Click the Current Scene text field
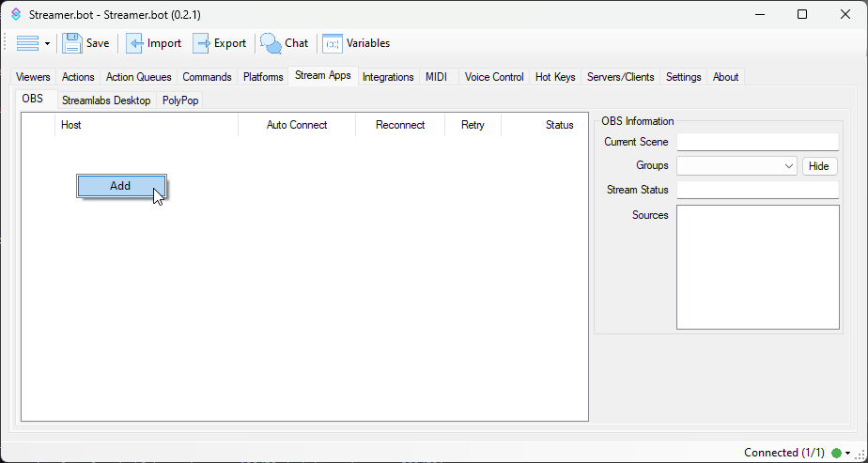Screen dimensions: 868x463 (x=757, y=142)
